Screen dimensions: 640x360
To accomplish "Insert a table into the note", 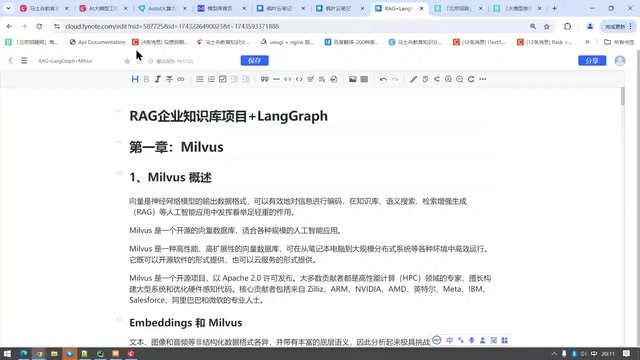I will click(364, 79).
